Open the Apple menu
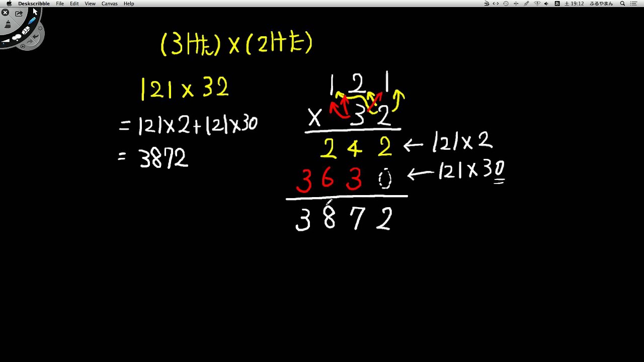Image resolution: width=644 pixels, height=362 pixels. (9, 4)
